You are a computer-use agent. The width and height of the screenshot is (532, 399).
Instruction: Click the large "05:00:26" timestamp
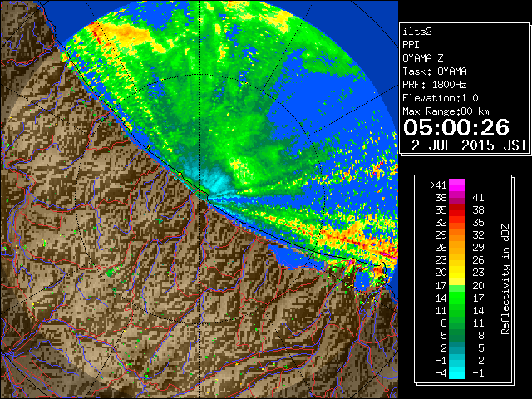tap(456, 127)
